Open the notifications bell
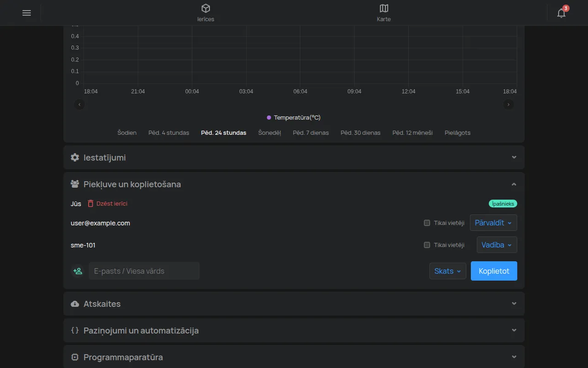 point(561,13)
